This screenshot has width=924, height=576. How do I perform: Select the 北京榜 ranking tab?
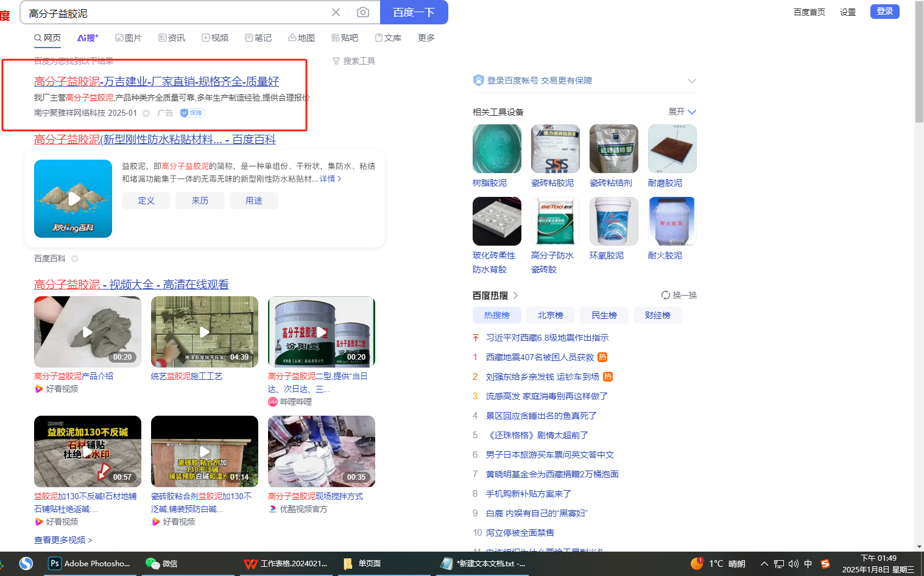pos(551,315)
